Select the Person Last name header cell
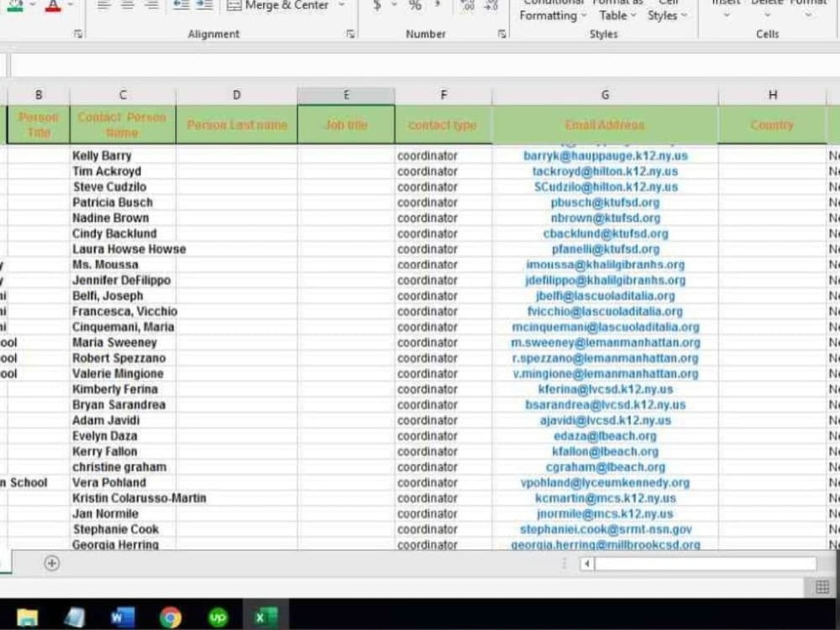This screenshot has height=630, width=840. (x=237, y=125)
